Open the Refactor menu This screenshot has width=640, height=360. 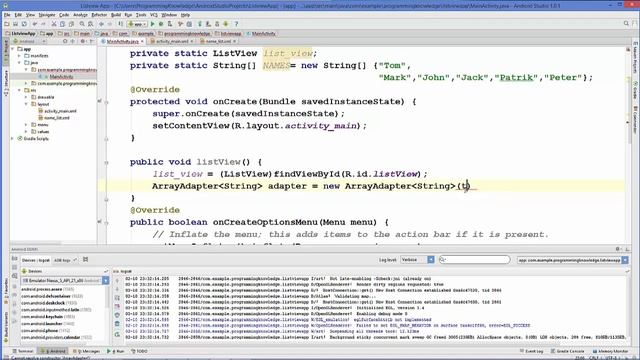pos(99,15)
